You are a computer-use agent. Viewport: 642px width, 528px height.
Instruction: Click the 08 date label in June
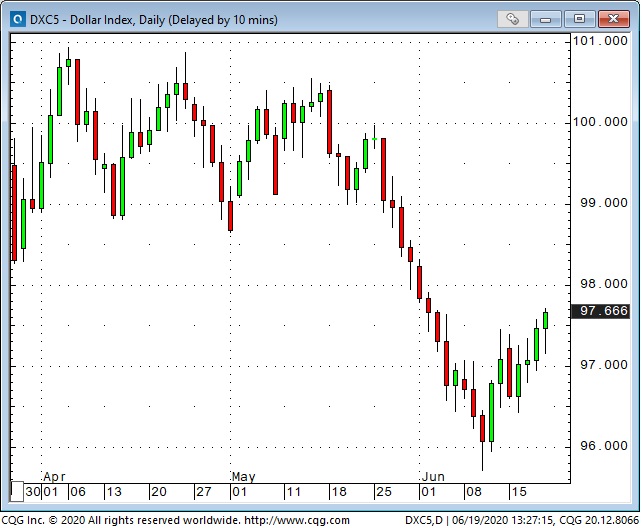pyautogui.click(x=474, y=492)
